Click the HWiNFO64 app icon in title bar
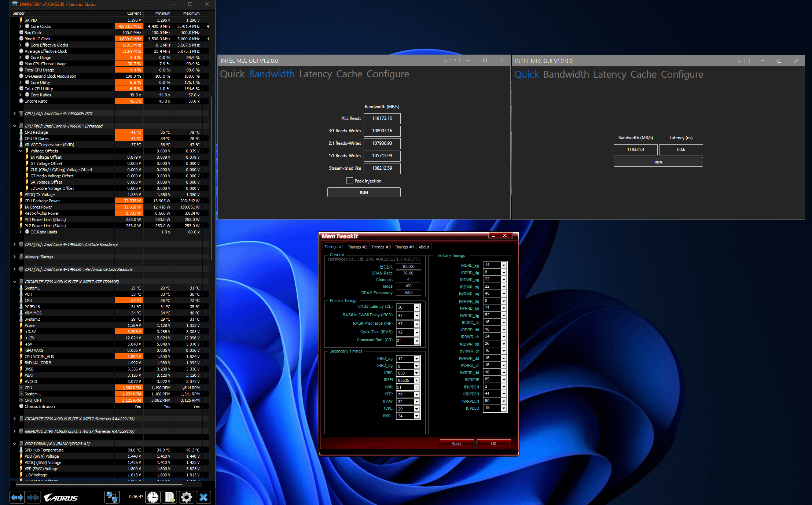The width and height of the screenshot is (812, 505). click(x=15, y=4)
